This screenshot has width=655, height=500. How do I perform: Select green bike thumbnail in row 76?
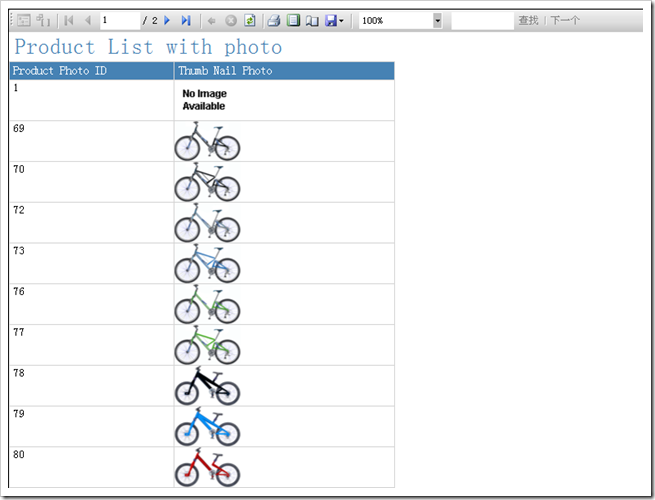pyautogui.click(x=207, y=304)
